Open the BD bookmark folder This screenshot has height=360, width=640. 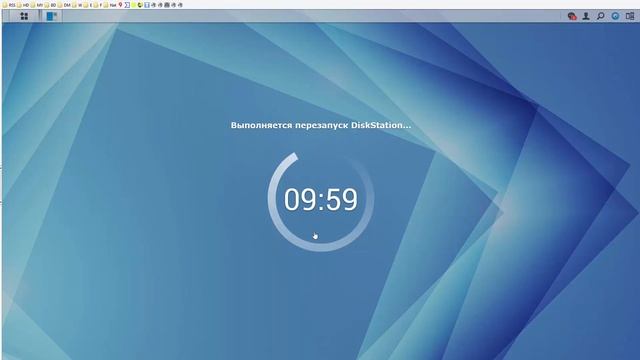point(50,5)
